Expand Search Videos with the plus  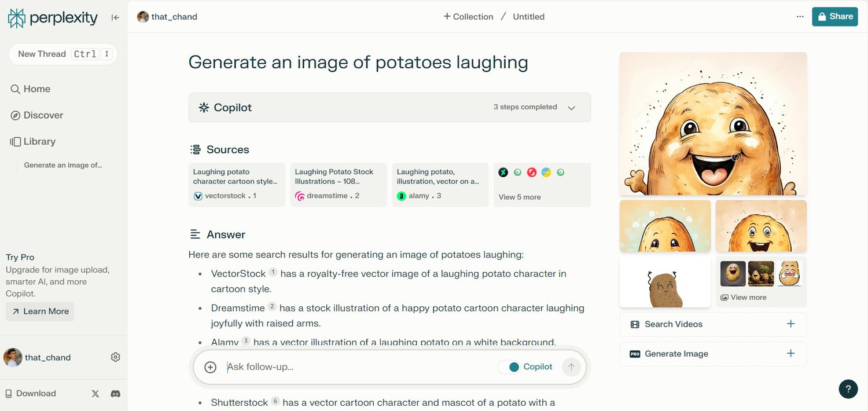(x=790, y=324)
